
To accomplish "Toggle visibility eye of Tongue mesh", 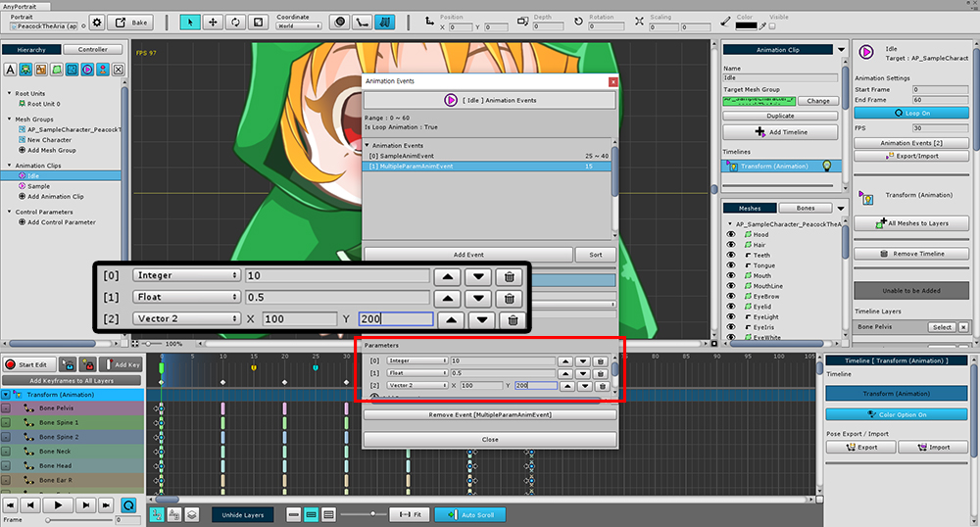I will [731, 265].
